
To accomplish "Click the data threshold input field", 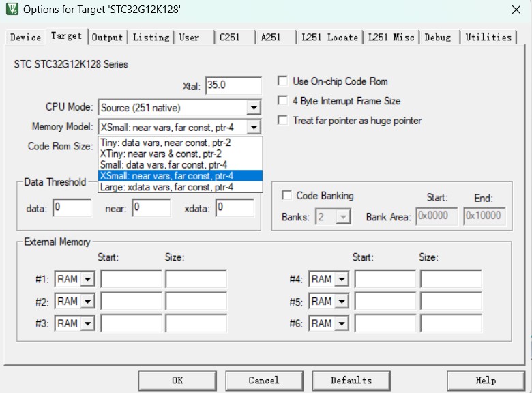I will coord(72,207).
